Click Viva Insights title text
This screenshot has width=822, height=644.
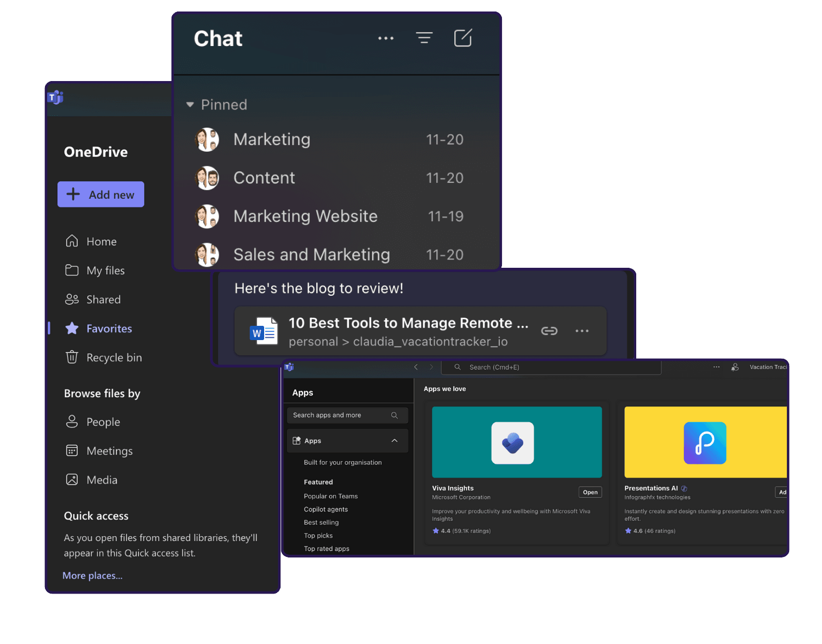click(x=453, y=488)
